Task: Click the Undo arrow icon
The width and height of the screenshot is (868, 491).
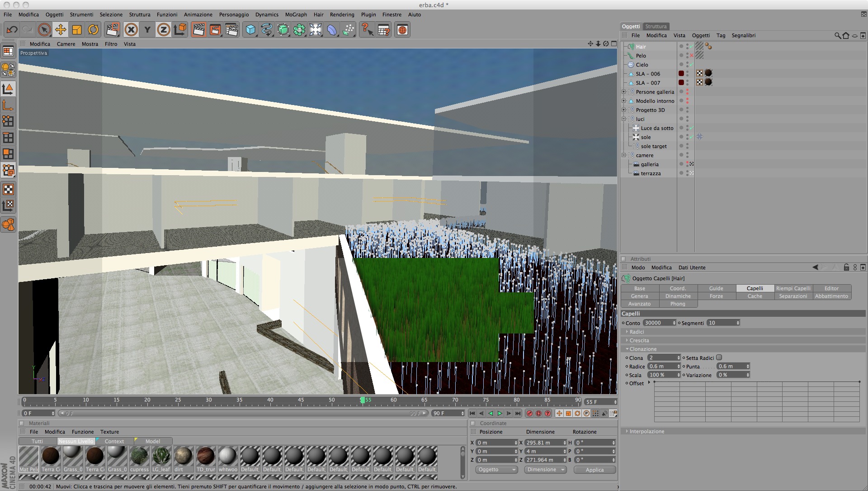Action: (12, 30)
